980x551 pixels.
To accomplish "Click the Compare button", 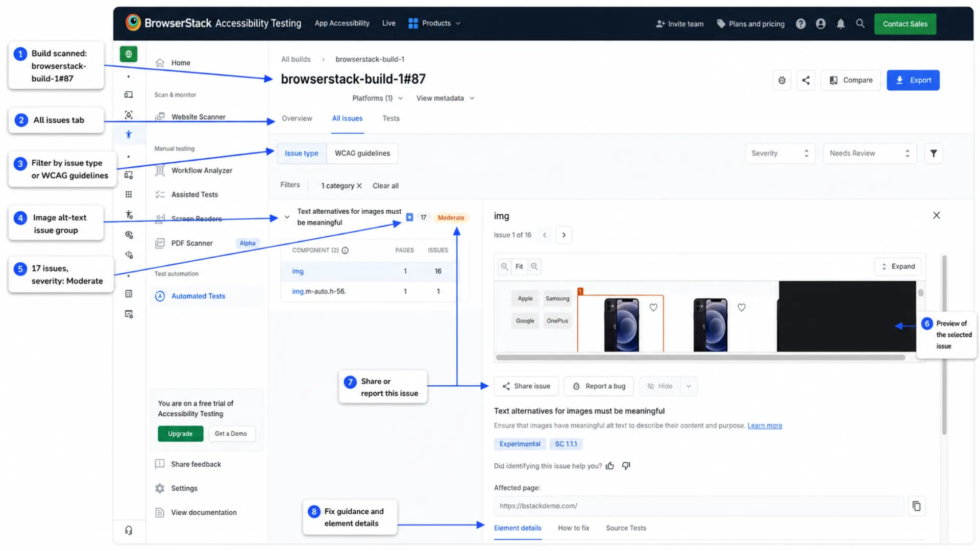I will point(850,80).
